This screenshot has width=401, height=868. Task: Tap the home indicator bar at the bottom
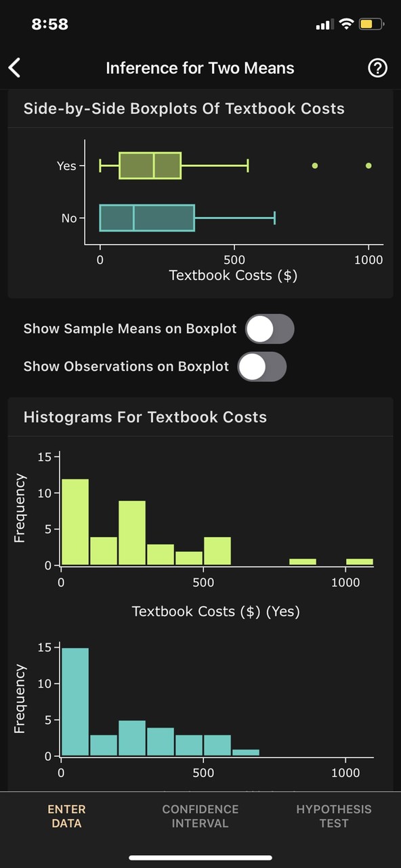point(200,856)
